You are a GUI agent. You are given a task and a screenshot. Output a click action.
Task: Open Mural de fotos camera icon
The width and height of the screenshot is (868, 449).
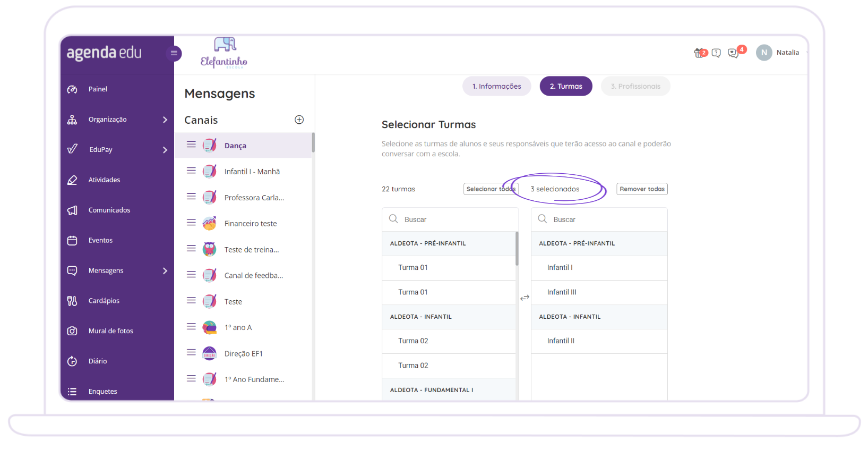pos(72,331)
